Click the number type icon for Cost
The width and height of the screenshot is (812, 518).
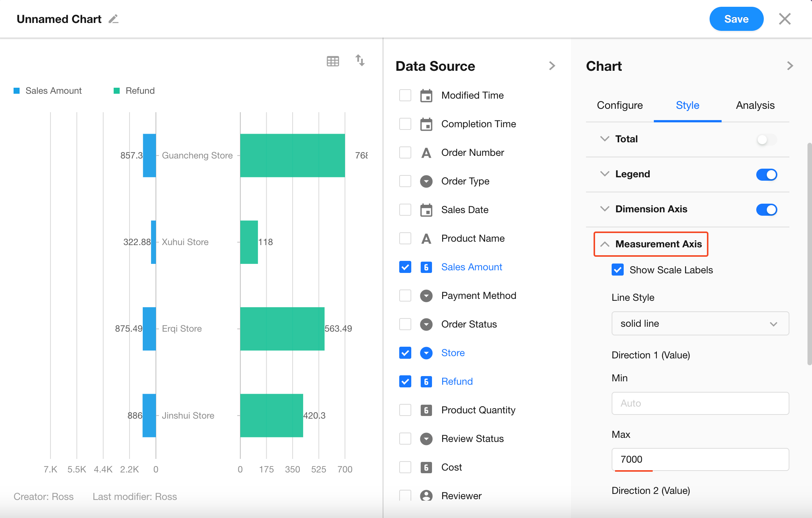(x=426, y=468)
